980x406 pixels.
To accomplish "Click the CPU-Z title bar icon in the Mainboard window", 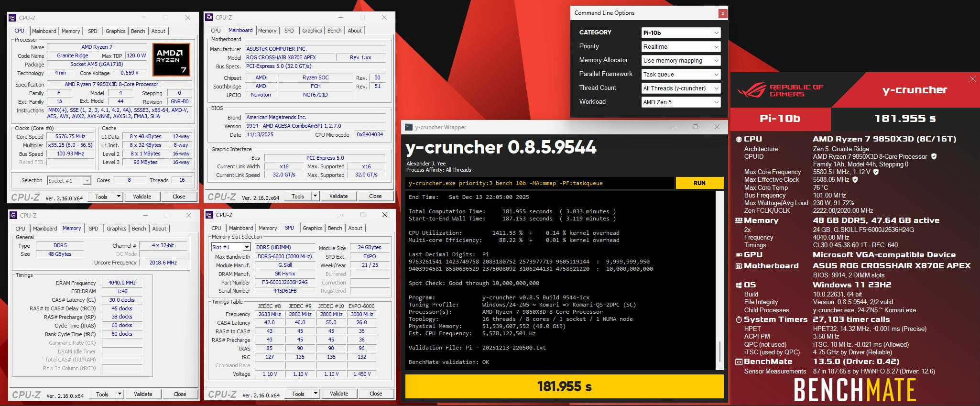I will [209, 17].
